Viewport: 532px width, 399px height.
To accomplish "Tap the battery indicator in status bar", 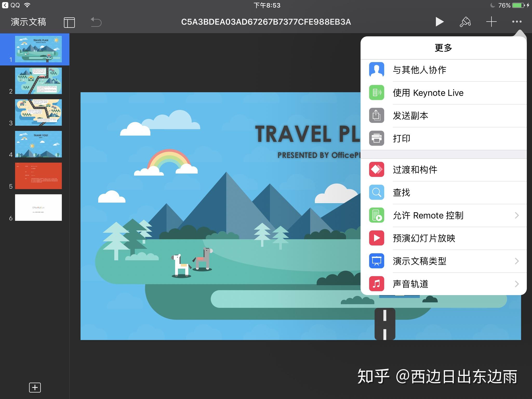I will click(518, 5).
